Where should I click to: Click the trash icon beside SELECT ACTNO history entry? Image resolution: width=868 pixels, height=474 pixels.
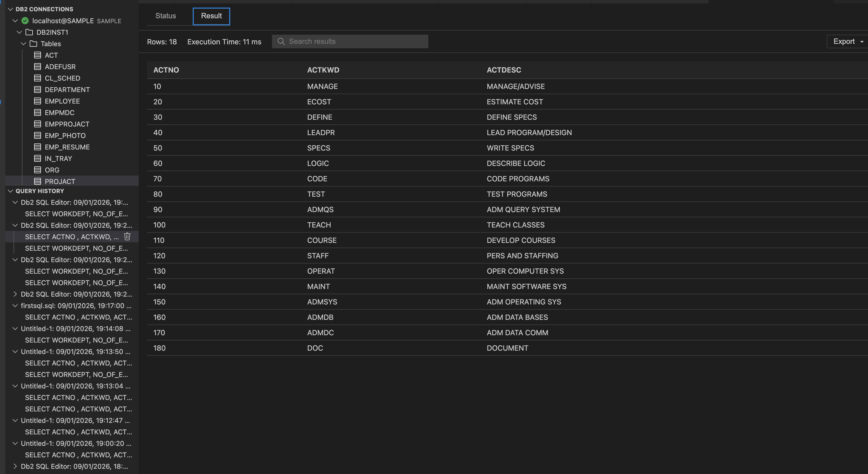[127, 237]
